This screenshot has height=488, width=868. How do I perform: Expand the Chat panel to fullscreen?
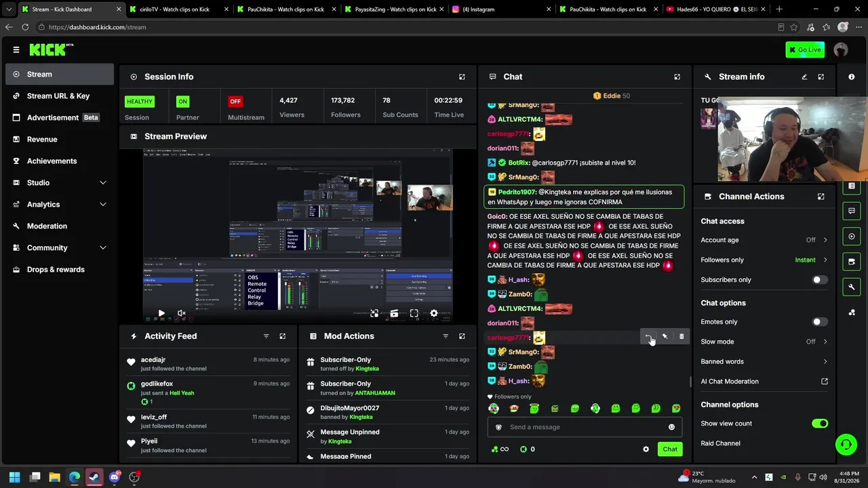coord(677,77)
